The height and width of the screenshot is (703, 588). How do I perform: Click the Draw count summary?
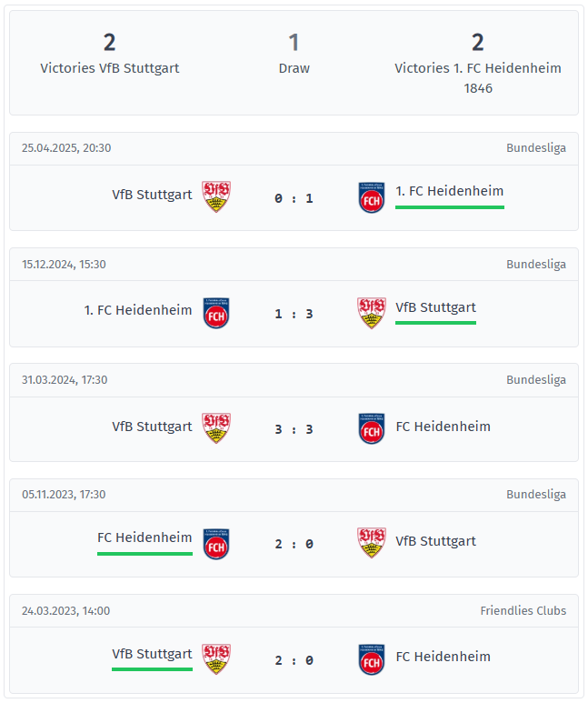[294, 55]
